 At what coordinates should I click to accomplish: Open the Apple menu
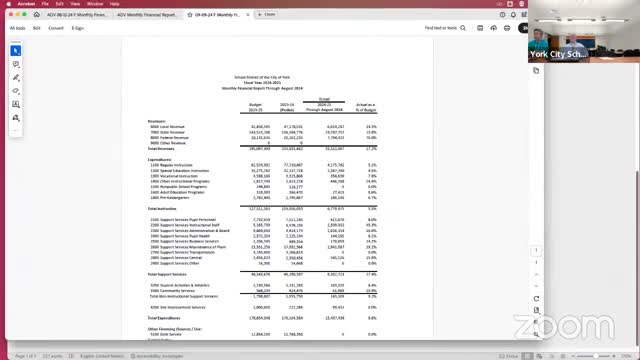point(9,4)
